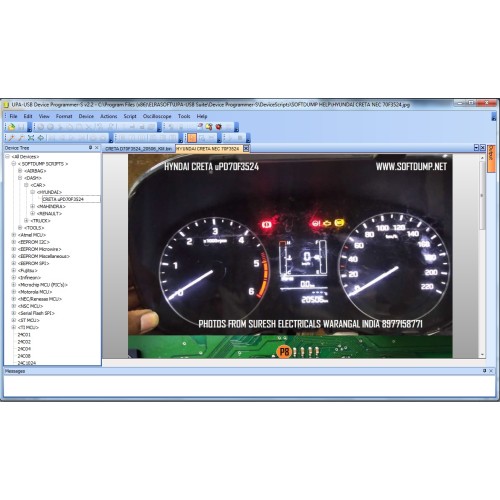This screenshot has height=500, width=500.
Task: Collapse the <HYUNDAI> node
Action: pyautogui.click(x=33, y=192)
